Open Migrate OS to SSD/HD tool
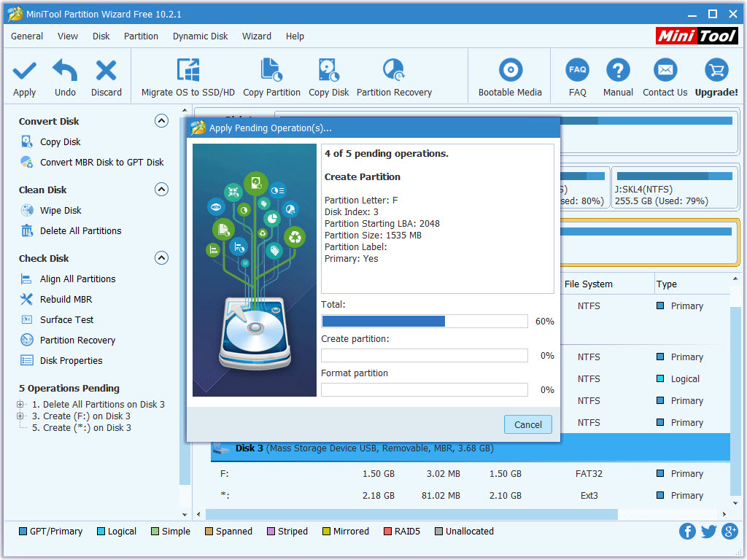 [188, 71]
